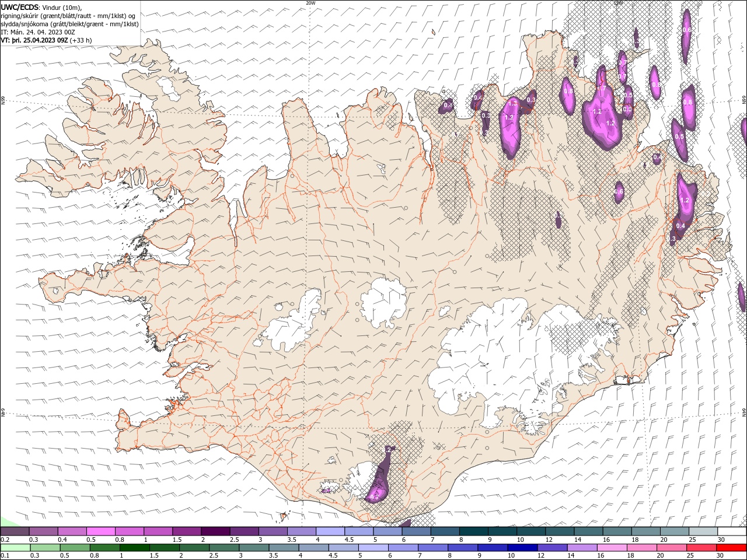Image resolution: width=747 pixels, height=560 pixels.
Task: Select the dark mauve 0.2 snow-scale swatch
Action: [x=15, y=531]
